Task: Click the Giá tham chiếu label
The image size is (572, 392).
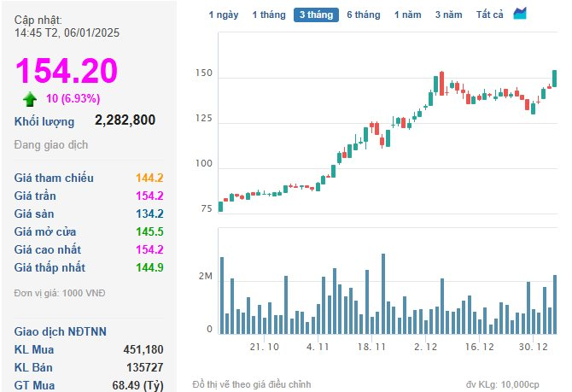Action: 54,178
